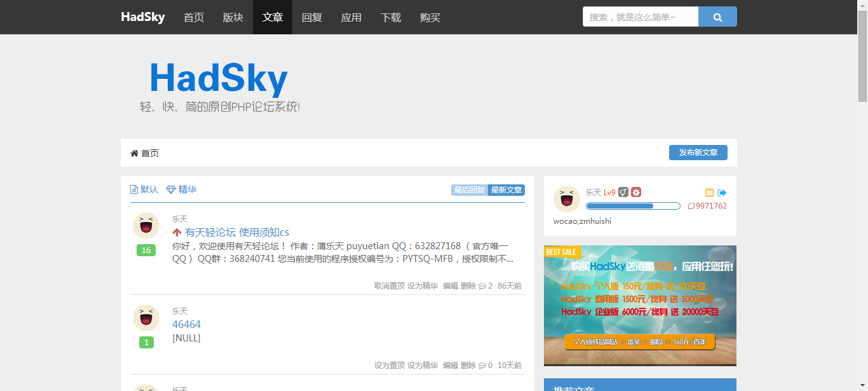Click 设为置顶 on the 46464 post
868x391 pixels.
point(390,366)
